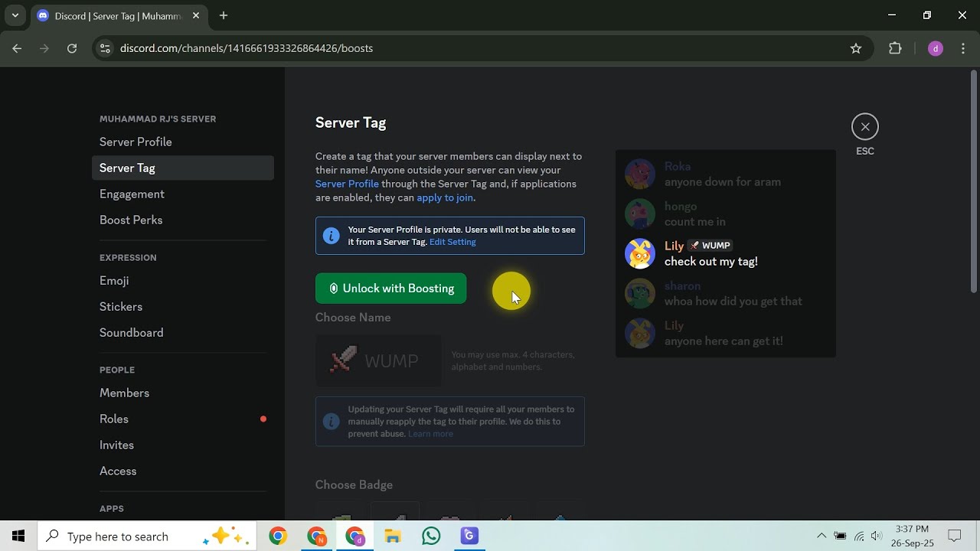Open a new browser tab with plus icon
980x551 pixels.
click(224, 15)
